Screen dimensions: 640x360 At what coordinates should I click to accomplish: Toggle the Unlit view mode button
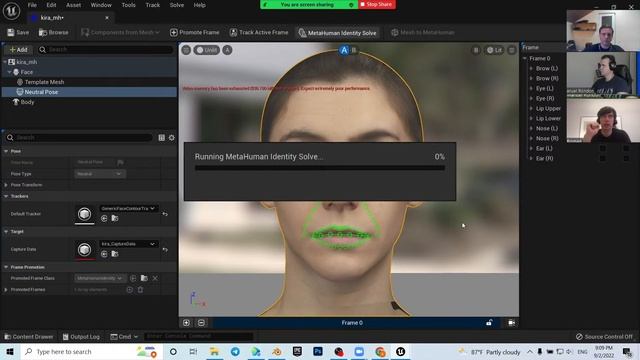pos(207,50)
